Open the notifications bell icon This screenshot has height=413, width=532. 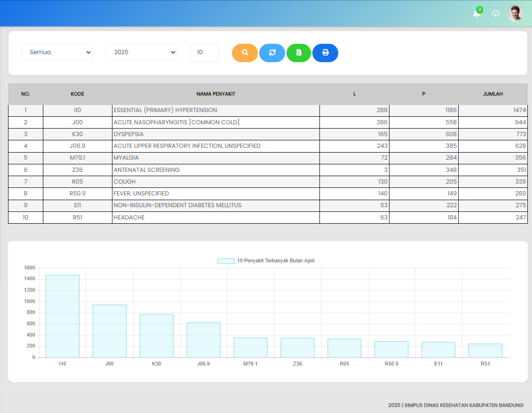(x=477, y=13)
